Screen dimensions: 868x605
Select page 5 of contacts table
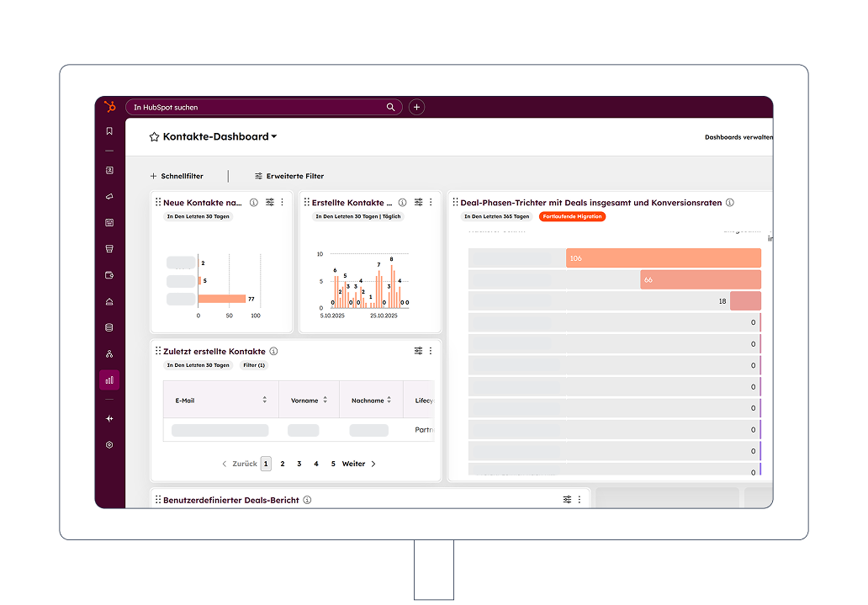pyautogui.click(x=333, y=464)
